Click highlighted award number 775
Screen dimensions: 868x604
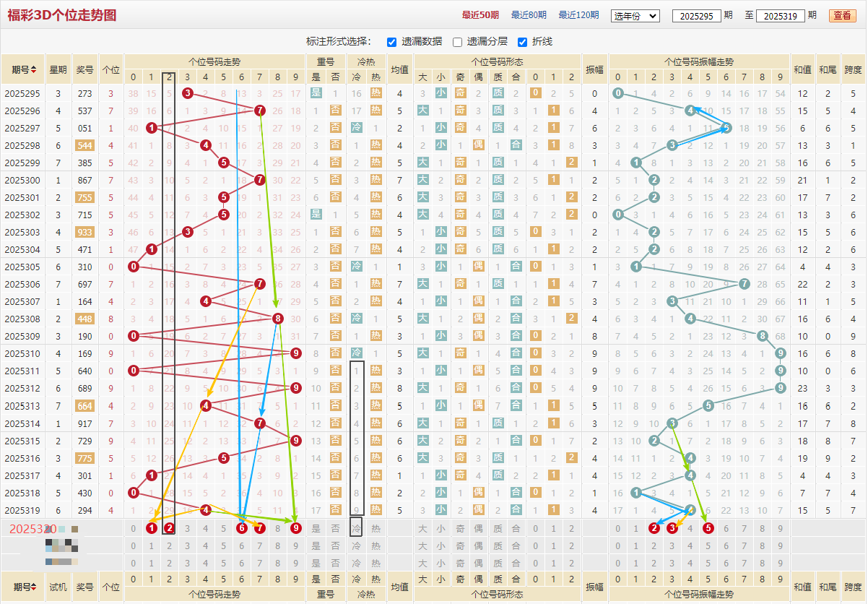pyautogui.click(x=85, y=458)
